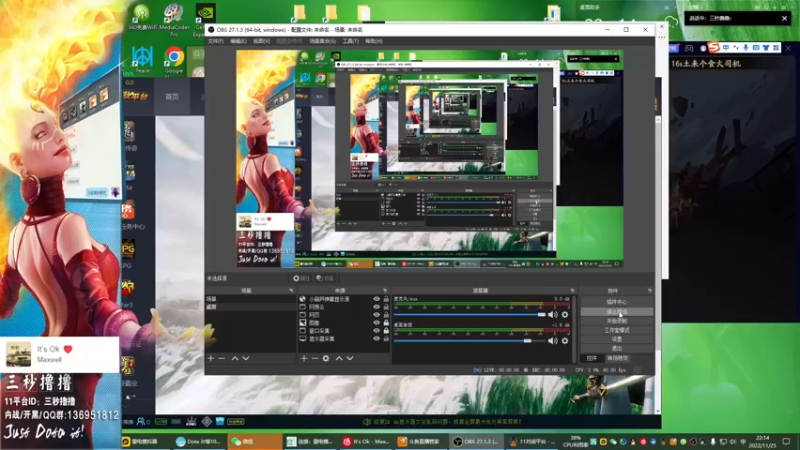Open MediaCoder Pro desktop icon

click(x=174, y=20)
